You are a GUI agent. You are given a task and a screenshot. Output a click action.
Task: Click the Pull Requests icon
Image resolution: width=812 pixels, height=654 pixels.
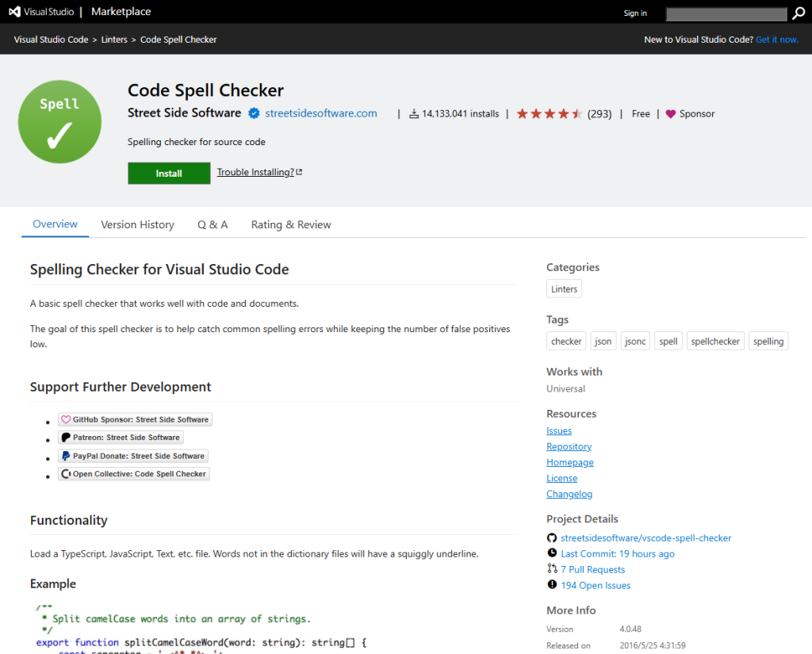[x=552, y=568]
